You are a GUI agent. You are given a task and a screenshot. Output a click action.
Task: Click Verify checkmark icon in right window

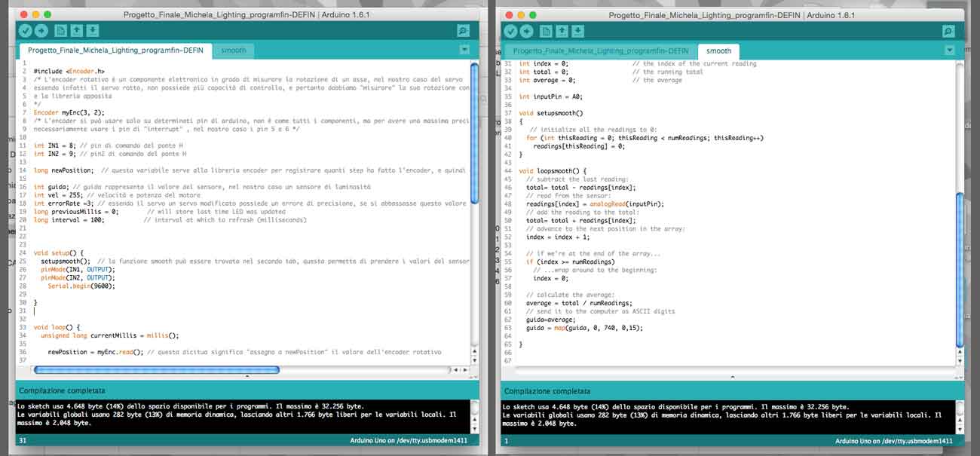click(510, 31)
